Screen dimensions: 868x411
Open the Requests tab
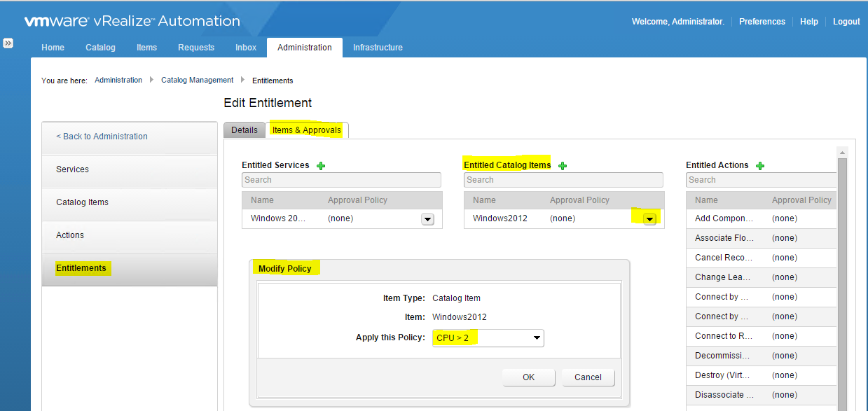(x=196, y=48)
